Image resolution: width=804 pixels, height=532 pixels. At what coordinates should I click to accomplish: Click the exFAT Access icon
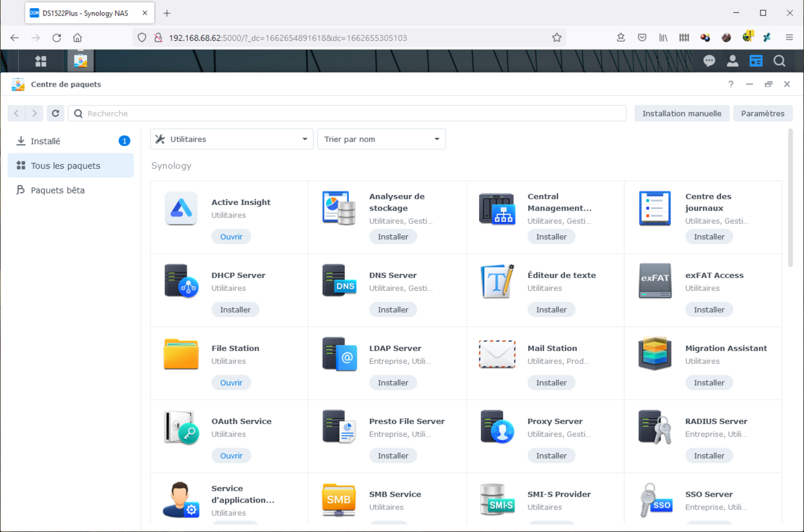point(655,281)
